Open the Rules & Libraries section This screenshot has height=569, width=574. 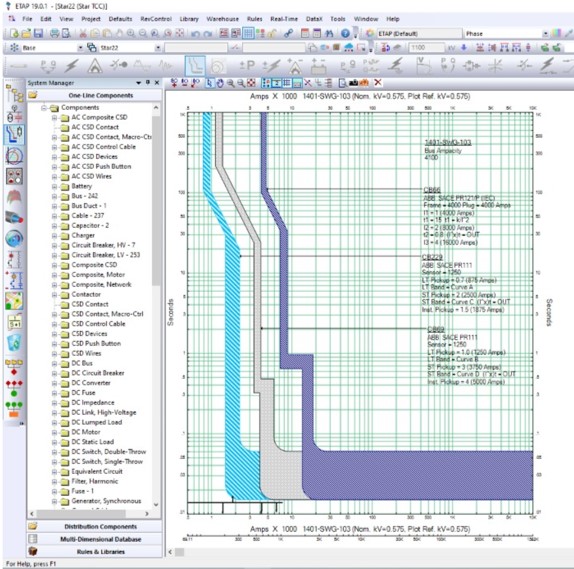coord(94,551)
